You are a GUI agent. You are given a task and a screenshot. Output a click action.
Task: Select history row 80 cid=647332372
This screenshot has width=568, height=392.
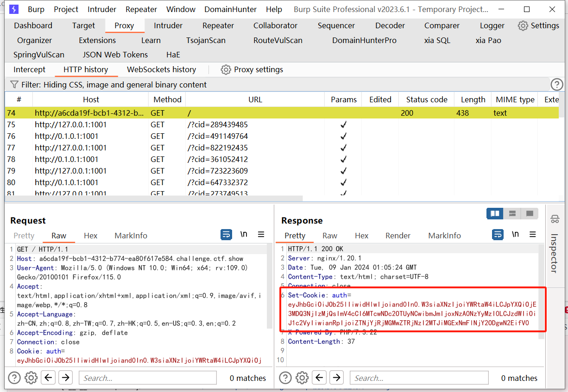tap(283, 182)
